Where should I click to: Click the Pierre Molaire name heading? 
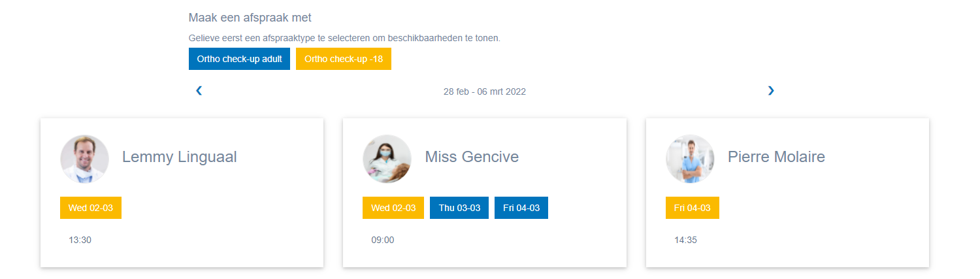click(776, 157)
